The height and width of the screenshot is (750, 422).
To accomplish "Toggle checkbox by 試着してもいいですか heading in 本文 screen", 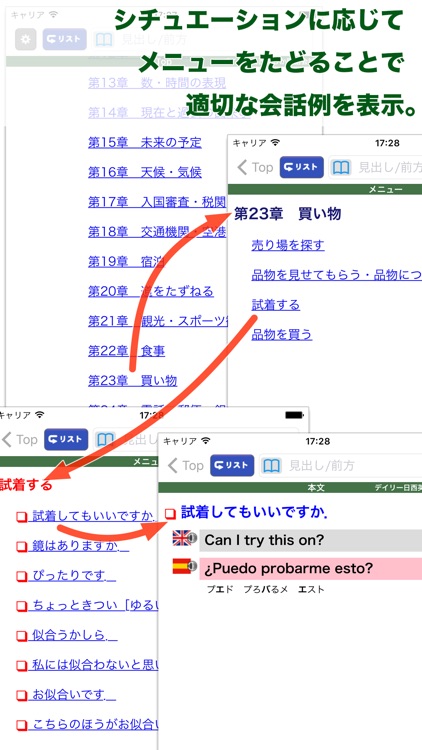I will pos(171,514).
